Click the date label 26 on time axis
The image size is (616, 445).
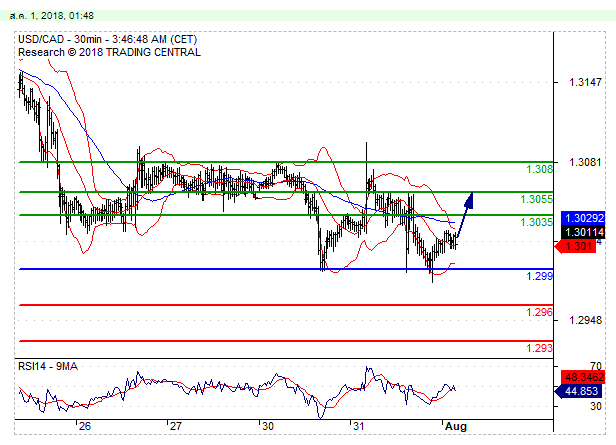(84, 426)
